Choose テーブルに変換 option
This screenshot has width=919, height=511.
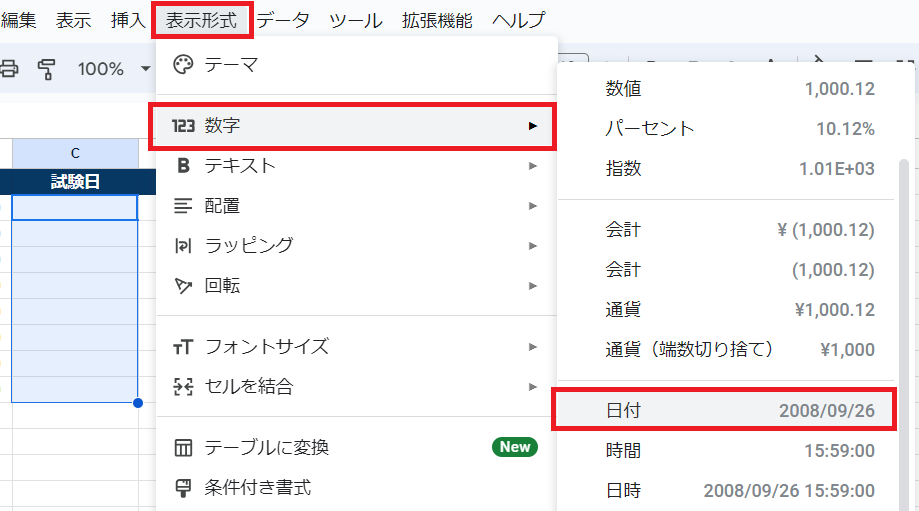266,447
